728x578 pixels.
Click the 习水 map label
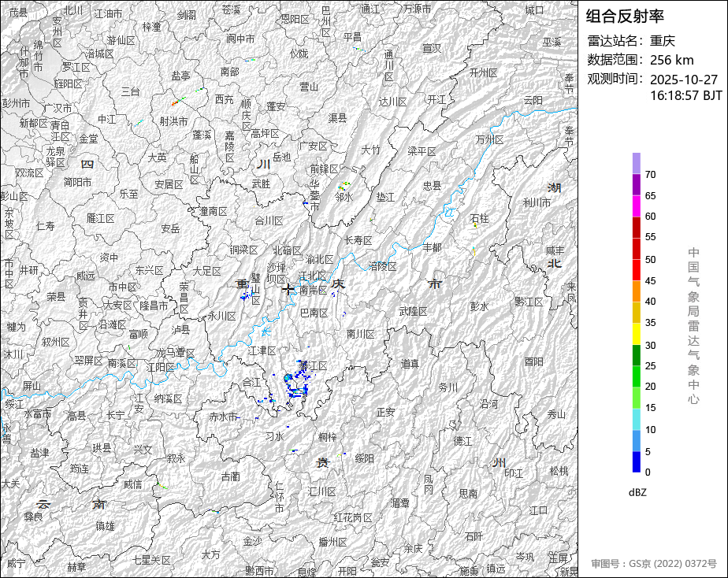274,436
